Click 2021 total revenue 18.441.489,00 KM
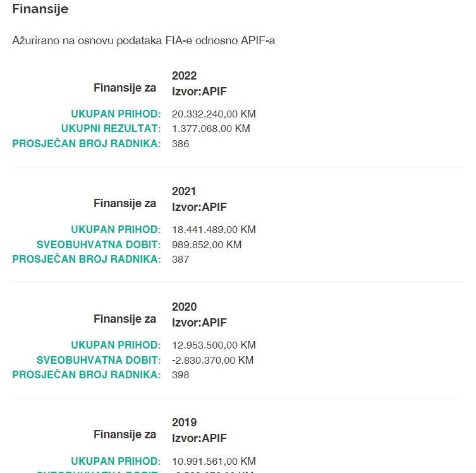The image size is (476, 473). (x=214, y=229)
